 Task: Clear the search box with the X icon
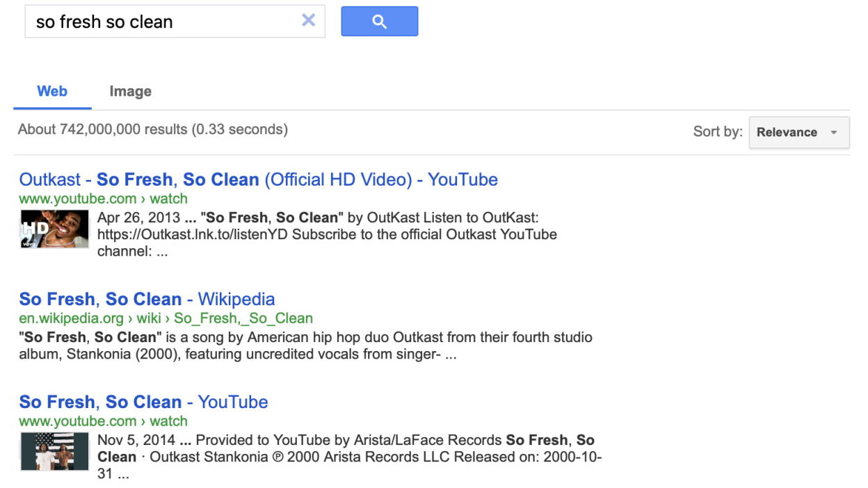coord(308,21)
